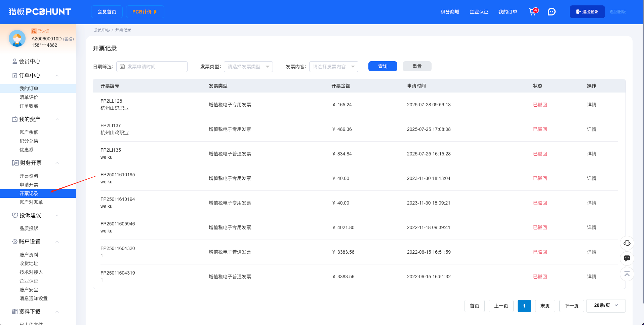Image resolution: width=644 pixels, height=325 pixels.
Task: View 详情 for invoice FP2LL128
Action: click(591, 105)
